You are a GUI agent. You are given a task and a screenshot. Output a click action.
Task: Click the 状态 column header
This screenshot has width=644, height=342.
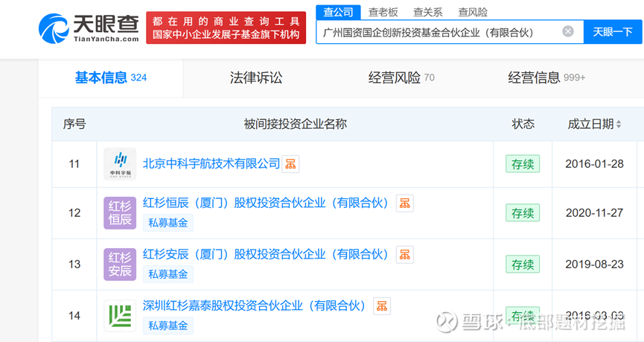(523, 124)
